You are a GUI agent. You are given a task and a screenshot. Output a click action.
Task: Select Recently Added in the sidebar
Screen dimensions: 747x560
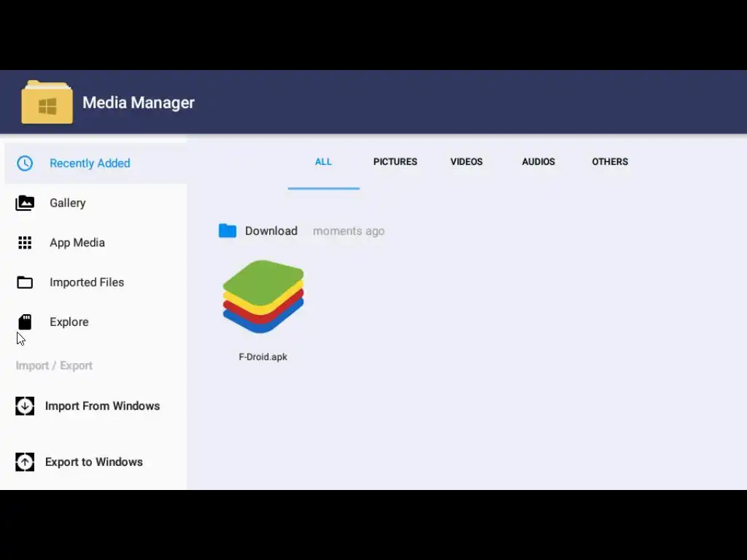pos(96,163)
